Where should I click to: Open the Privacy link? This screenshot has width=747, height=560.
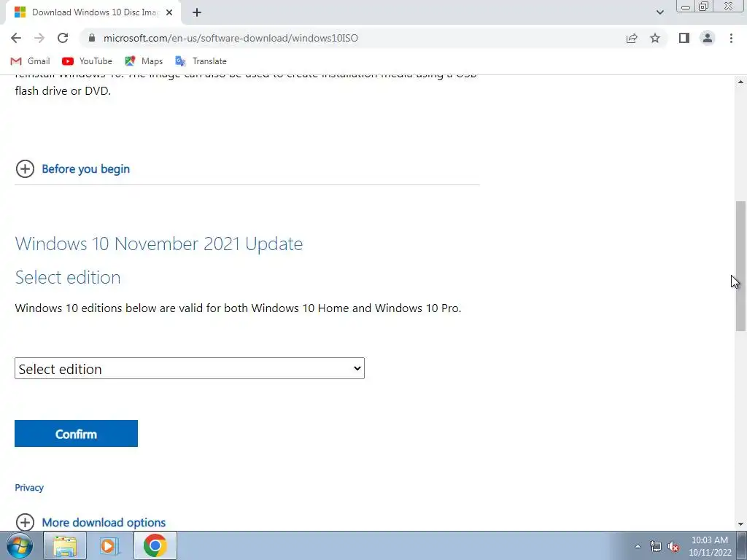coord(29,488)
